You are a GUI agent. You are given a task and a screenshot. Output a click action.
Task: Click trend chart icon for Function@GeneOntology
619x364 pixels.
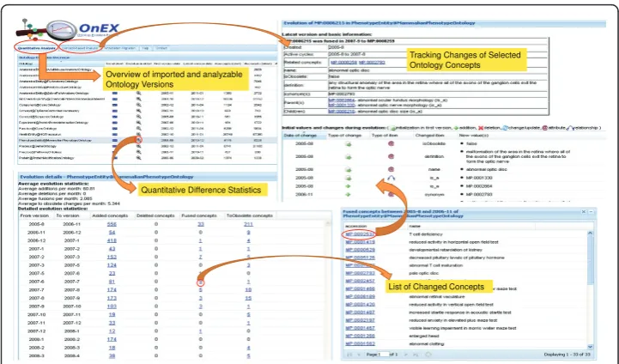pyautogui.click(x=114, y=128)
